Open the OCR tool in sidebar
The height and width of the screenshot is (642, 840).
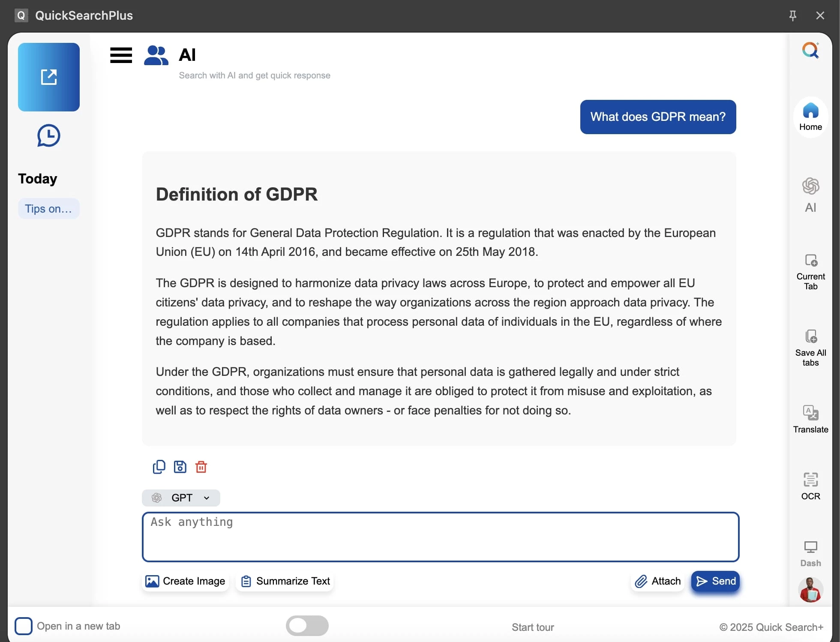pos(810,486)
